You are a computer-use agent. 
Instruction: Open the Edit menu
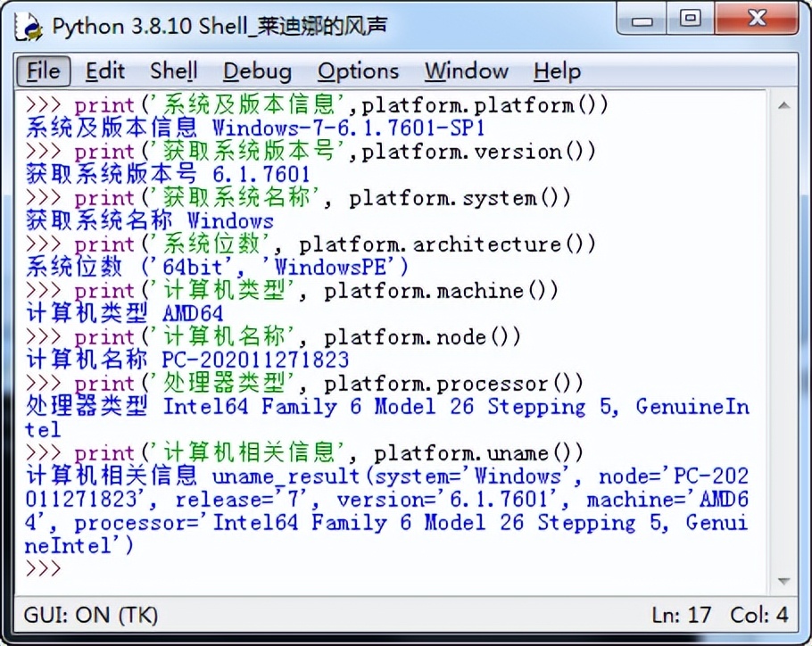point(104,71)
